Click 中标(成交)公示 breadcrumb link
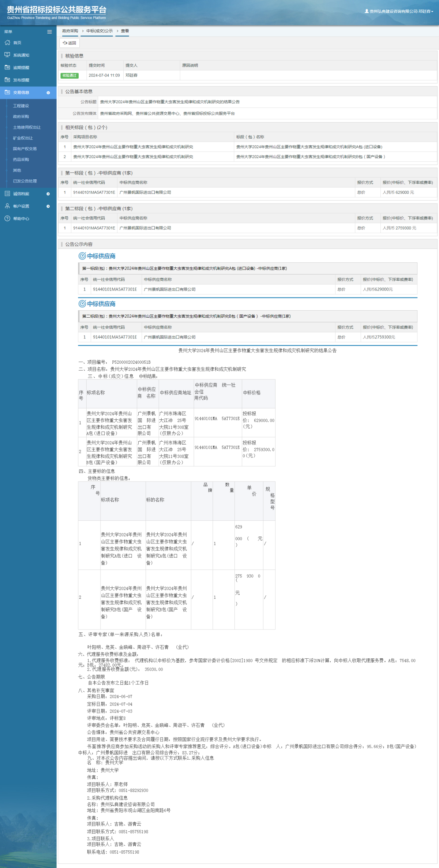Image resolution: width=439 pixels, height=868 pixels. [x=100, y=31]
